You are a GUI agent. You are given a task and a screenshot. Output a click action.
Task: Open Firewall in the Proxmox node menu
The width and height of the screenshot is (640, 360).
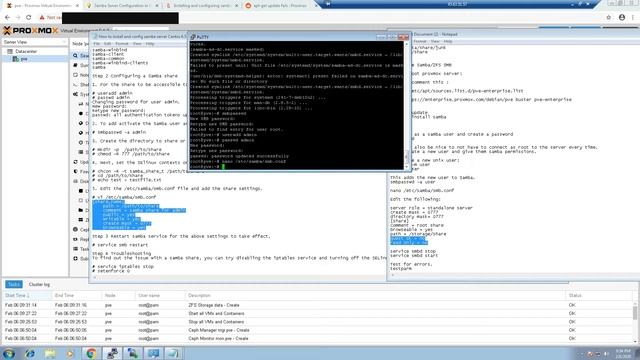pos(80,171)
